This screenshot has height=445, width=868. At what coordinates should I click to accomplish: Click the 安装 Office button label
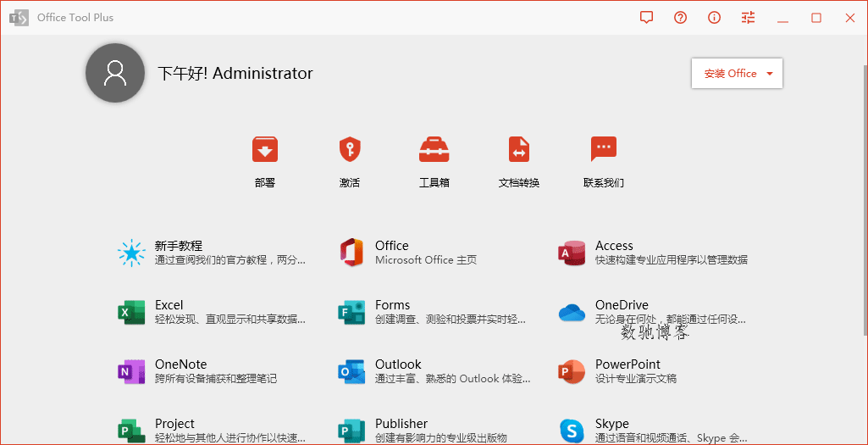click(730, 74)
